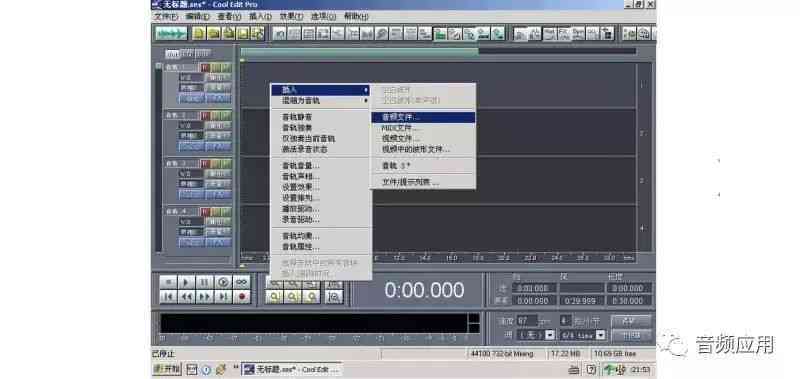The image size is (800, 379).
Task: Select 音轨音量... in the context menu
Action: [x=320, y=165]
